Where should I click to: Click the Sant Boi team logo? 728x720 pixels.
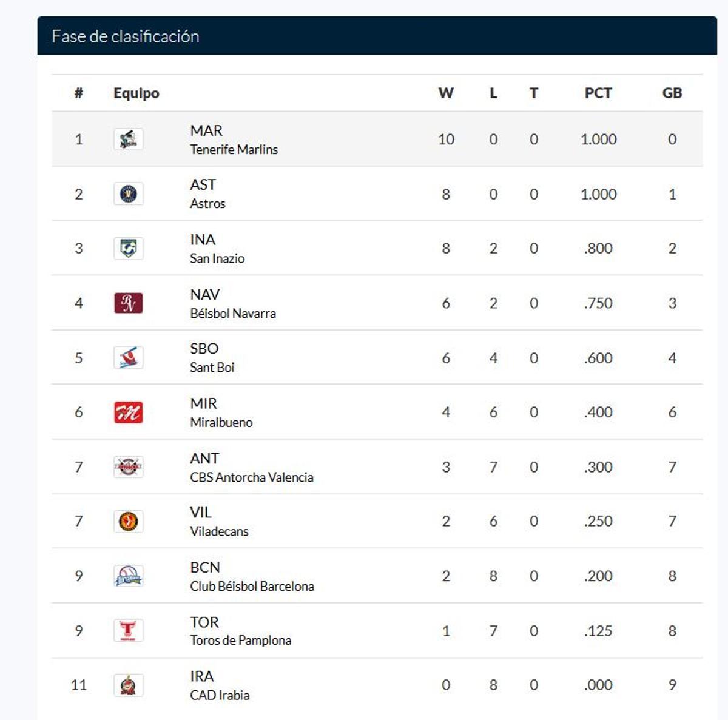click(128, 358)
